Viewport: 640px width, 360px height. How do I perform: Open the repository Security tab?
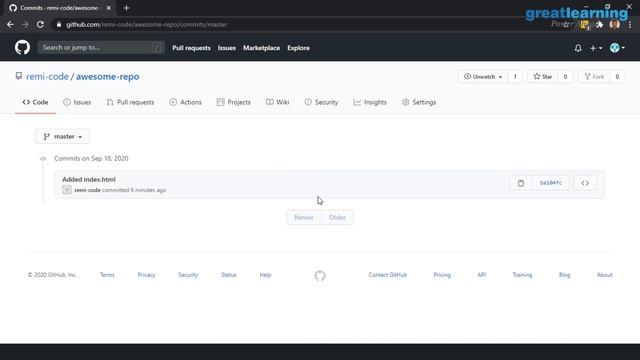321,102
